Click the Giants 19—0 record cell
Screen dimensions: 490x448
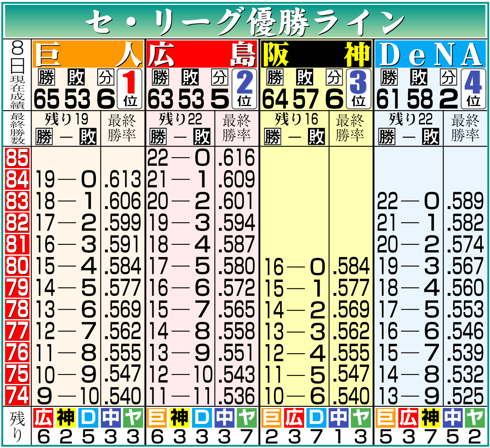pyautogui.click(x=66, y=180)
